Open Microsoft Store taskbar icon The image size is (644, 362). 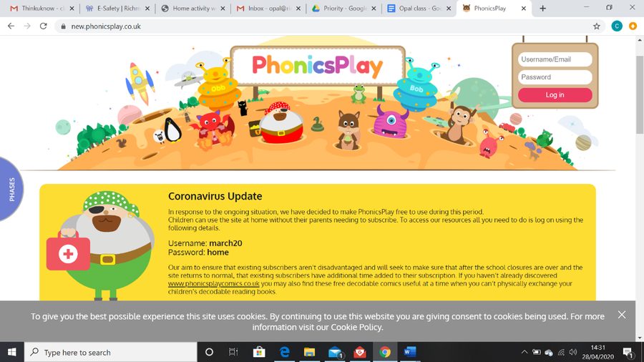[259, 352]
